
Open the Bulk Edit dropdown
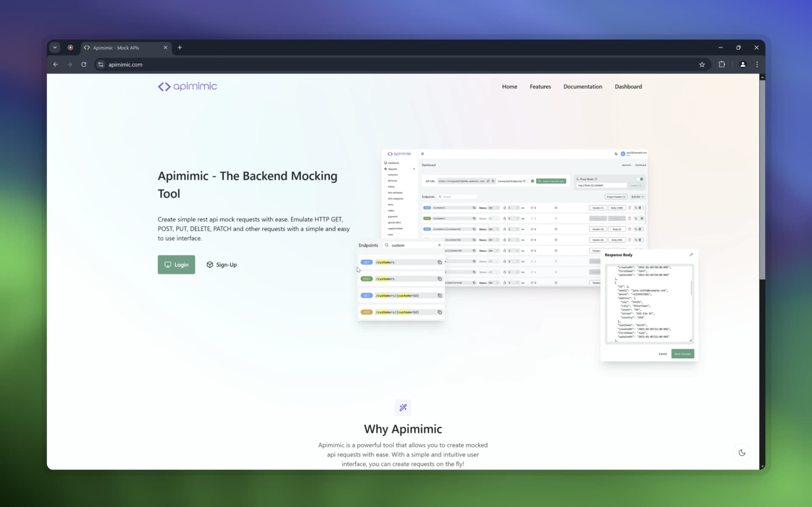636,196
